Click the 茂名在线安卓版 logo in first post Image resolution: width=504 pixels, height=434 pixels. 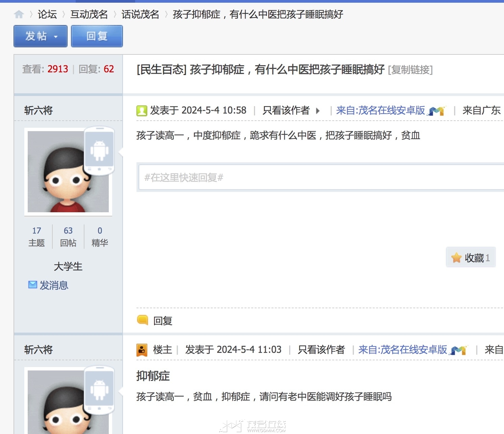coord(437,111)
